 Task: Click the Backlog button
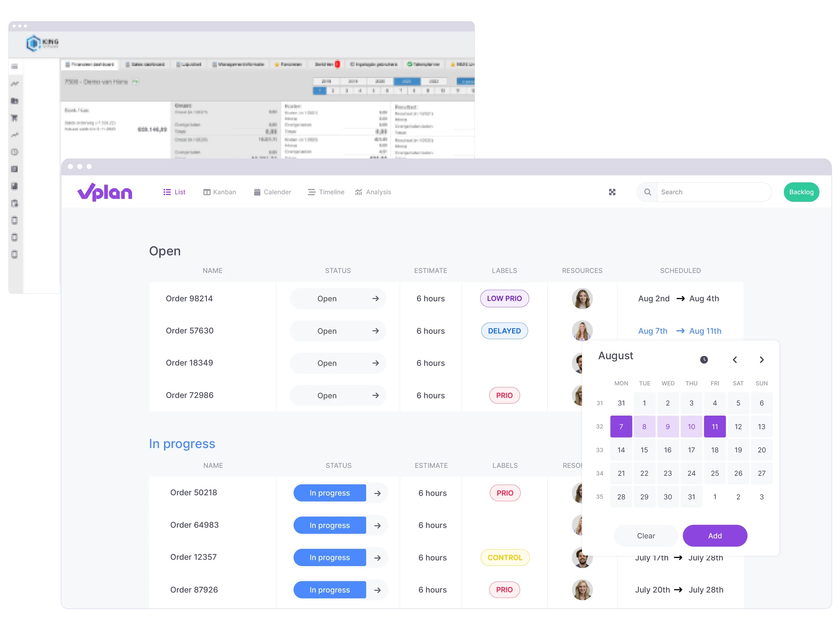click(800, 192)
